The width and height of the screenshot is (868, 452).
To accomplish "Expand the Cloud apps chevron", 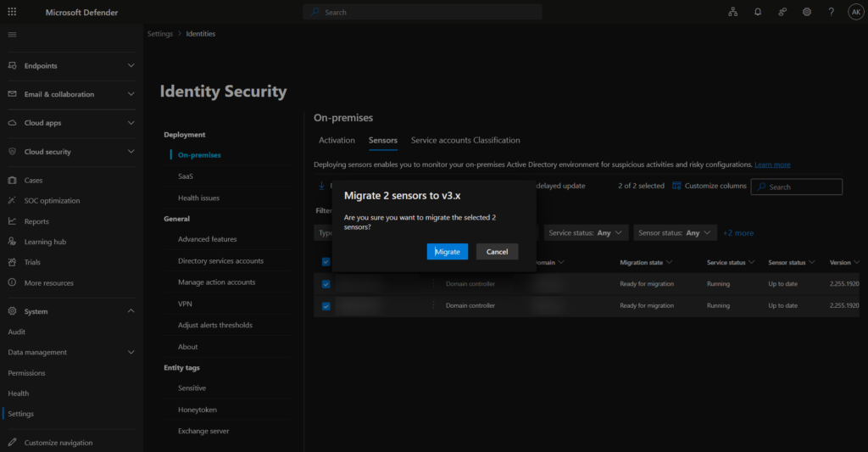I will pyautogui.click(x=131, y=122).
